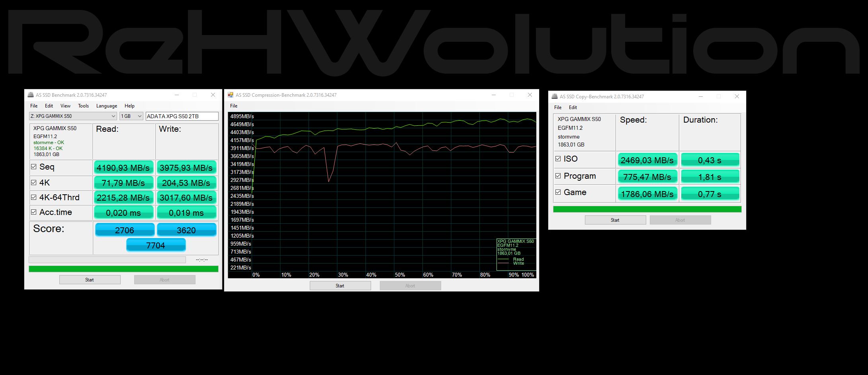
Task: Toggle the 4K test checkbox
Action: pos(34,183)
